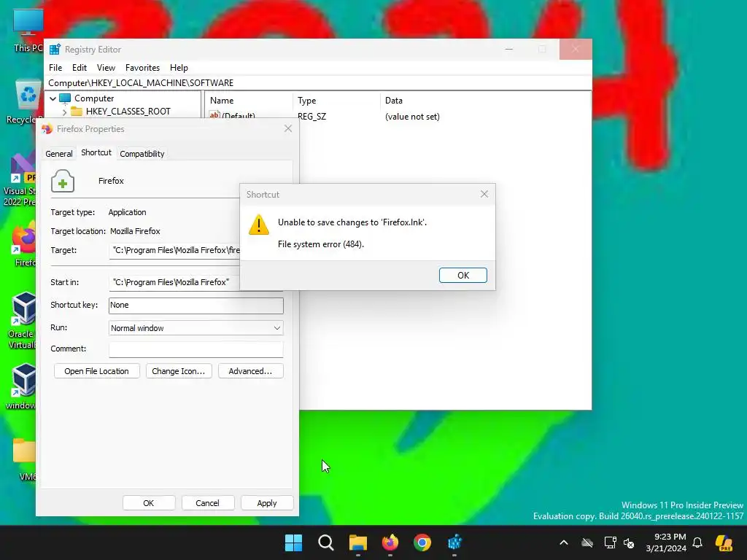Open notifications bell icon
Viewport: 747px width, 560px height.
tap(697, 542)
